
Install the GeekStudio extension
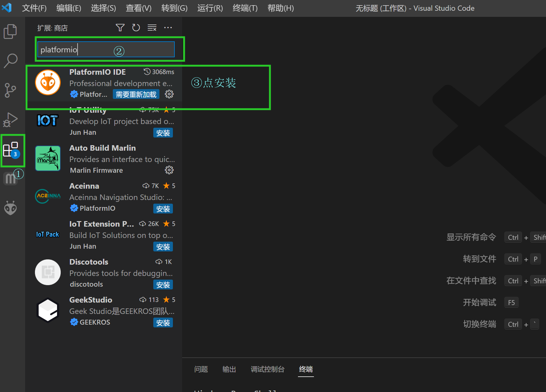coord(163,323)
